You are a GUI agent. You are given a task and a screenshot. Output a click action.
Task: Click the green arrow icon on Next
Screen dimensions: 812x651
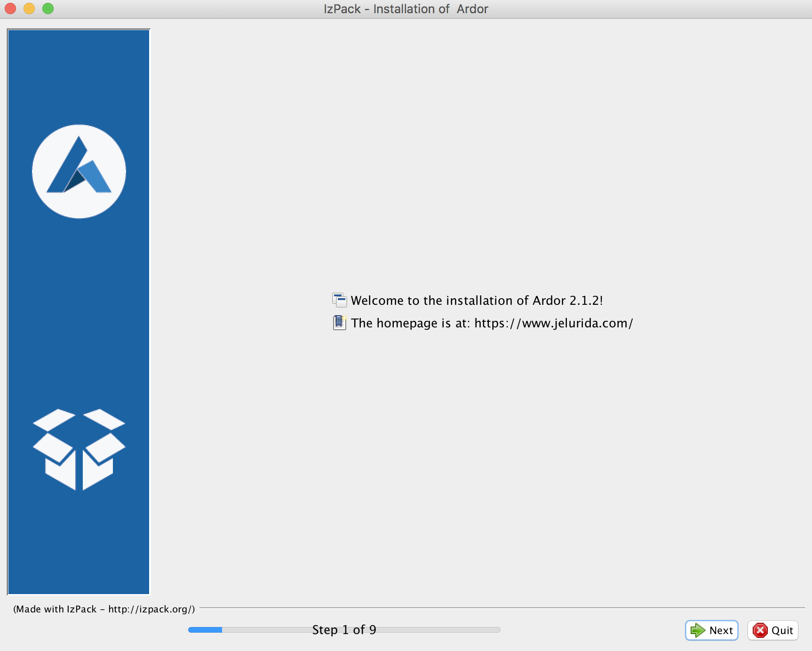point(697,630)
